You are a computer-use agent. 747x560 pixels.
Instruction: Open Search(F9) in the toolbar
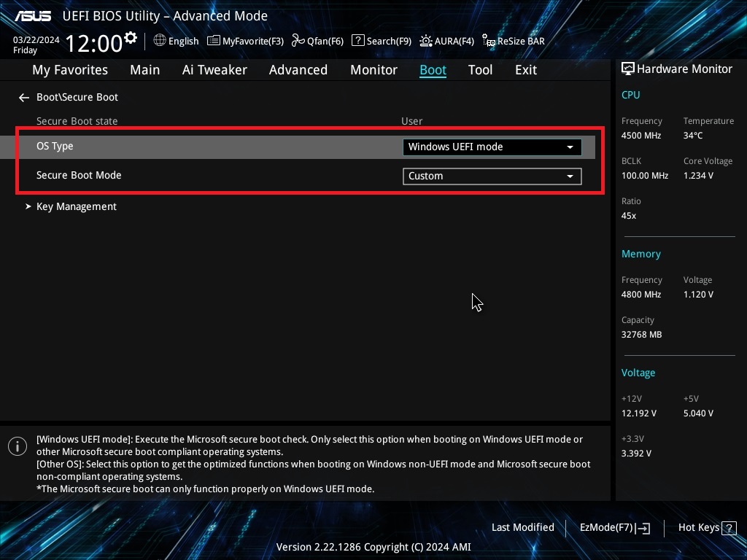click(382, 42)
